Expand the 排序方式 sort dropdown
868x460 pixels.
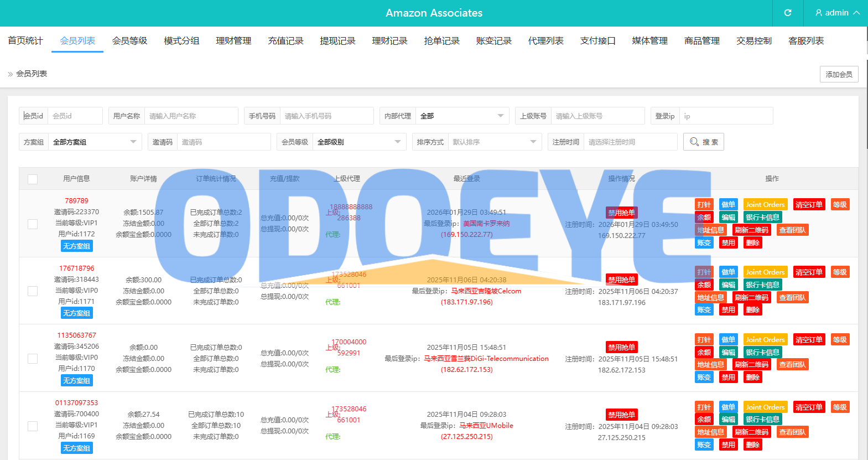click(x=494, y=142)
